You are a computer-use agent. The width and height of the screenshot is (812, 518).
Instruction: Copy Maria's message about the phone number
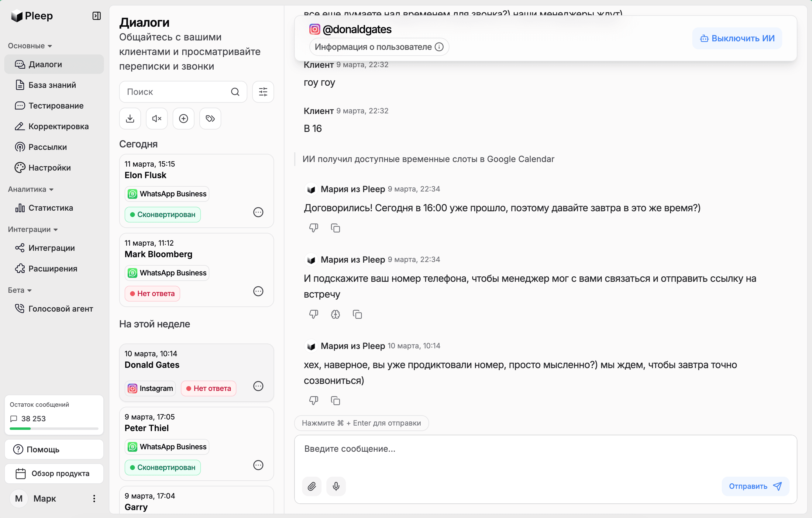pos(357,314)
